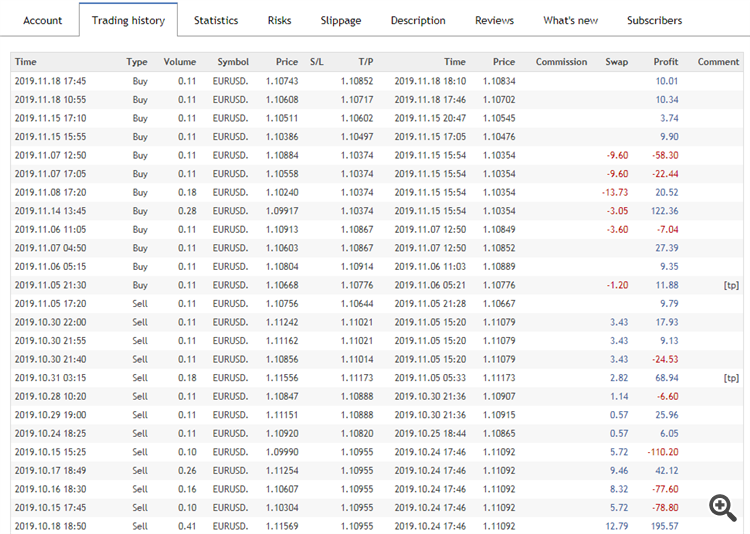Click the loss value -22.44
This screenshot has height=534, width=750.
coord(665,174)
